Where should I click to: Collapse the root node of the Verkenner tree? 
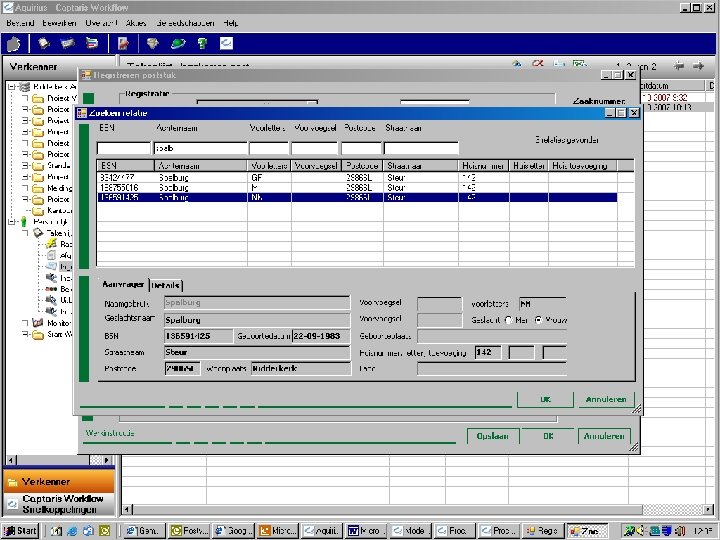10,87
